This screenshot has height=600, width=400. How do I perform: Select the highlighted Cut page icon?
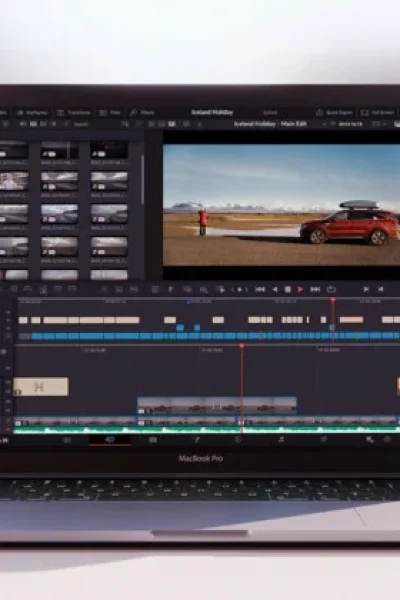[x=110, y=440]
